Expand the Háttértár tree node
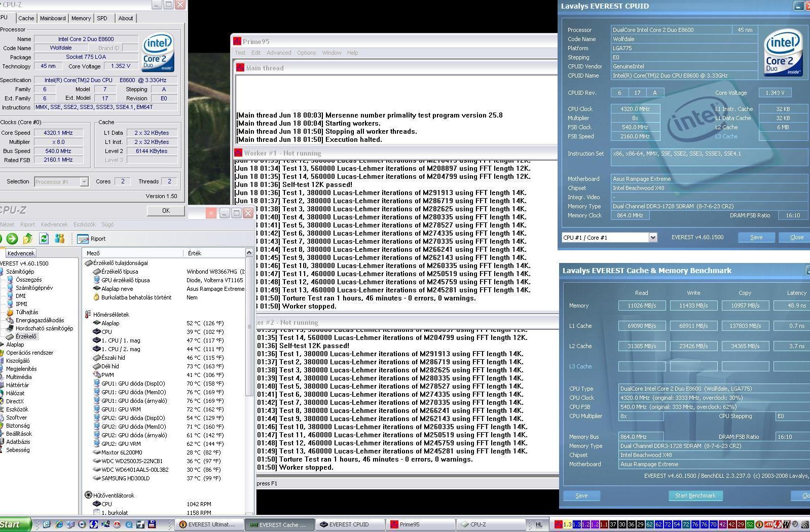 pos(17,385)
